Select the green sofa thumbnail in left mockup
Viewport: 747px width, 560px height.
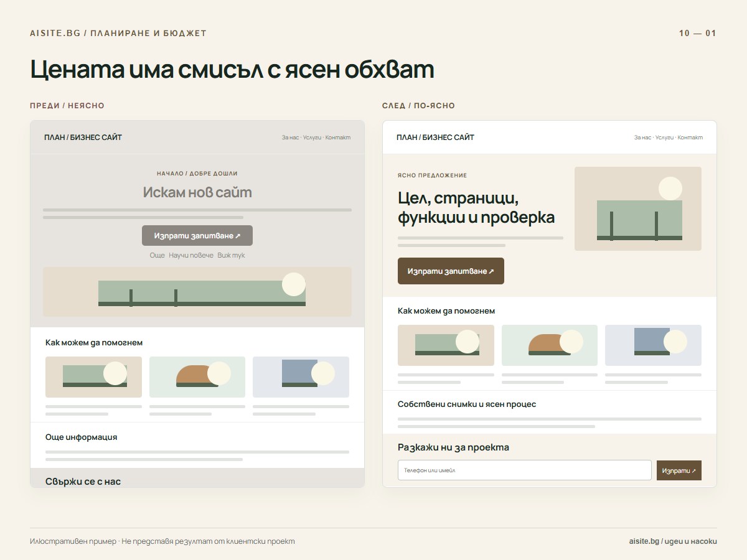93,377
